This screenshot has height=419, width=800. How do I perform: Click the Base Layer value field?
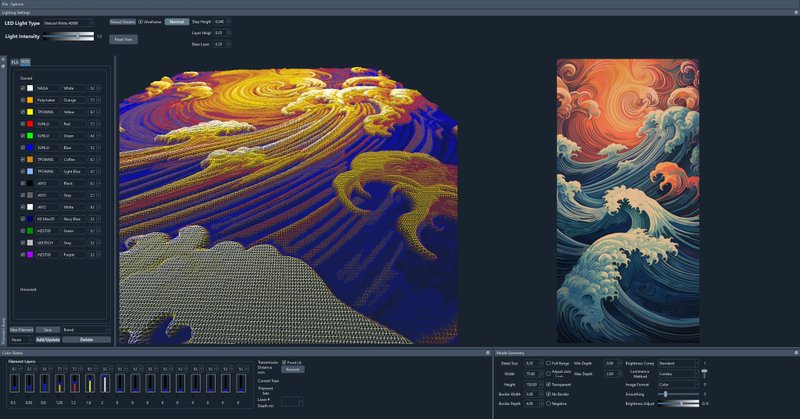click(222, 44)
